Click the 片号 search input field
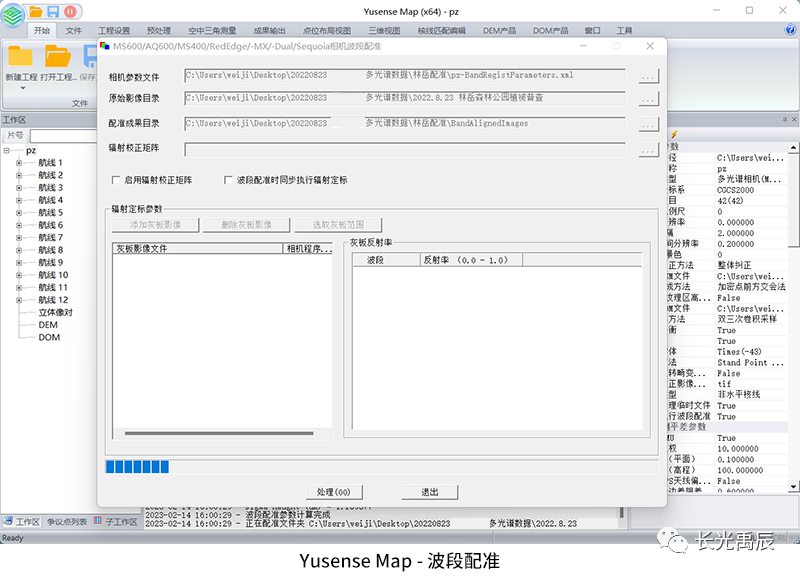Image resolution: width=800 pixels, height=576 pixels. point(62,135)
